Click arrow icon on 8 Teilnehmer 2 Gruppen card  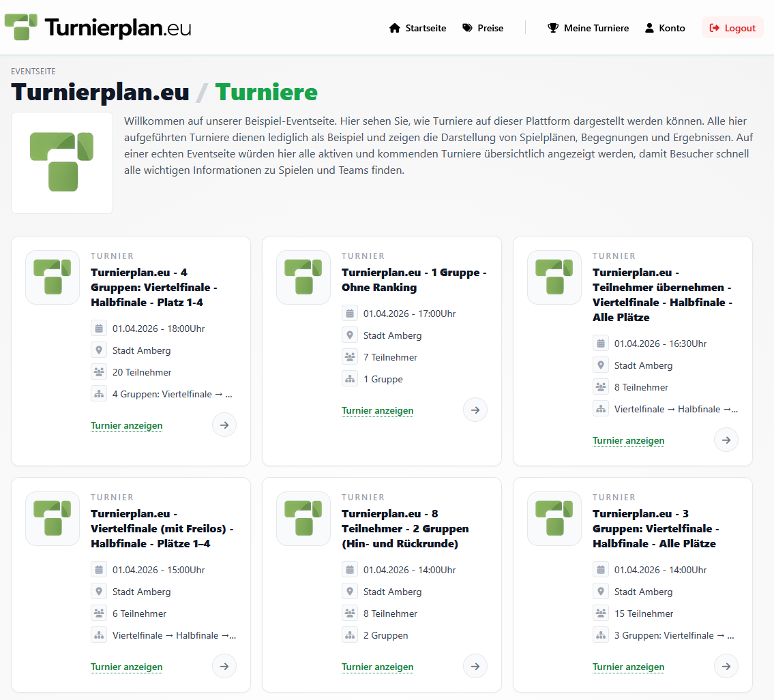(x=475, y=666)
